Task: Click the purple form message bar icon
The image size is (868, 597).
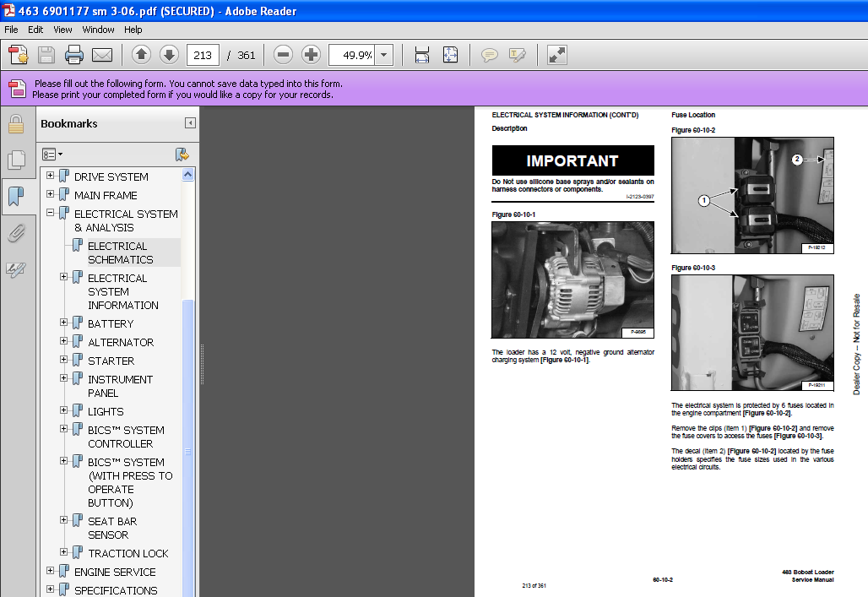Action: click(x=17, y=89)
